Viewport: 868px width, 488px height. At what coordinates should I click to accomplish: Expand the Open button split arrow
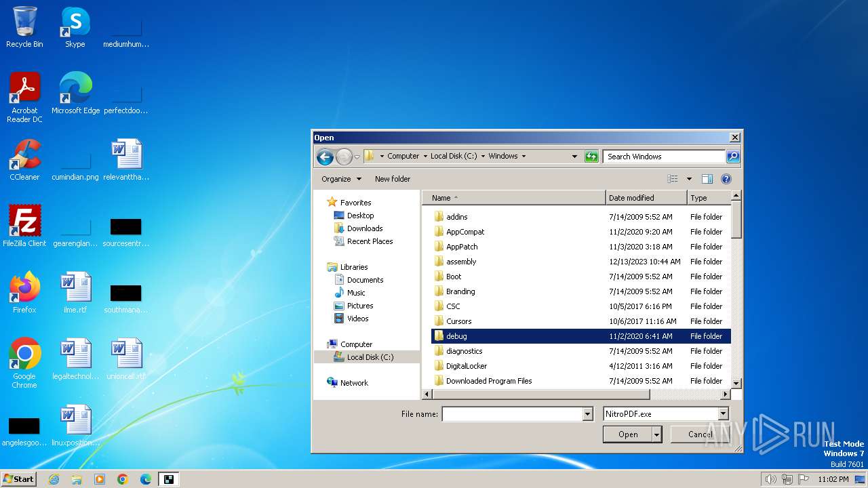[x=656, y=434]
